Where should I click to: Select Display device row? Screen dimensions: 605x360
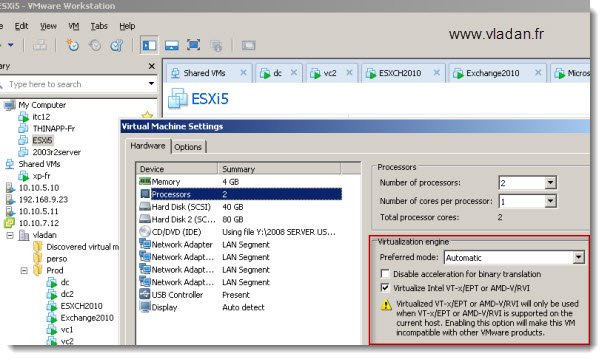239,308
